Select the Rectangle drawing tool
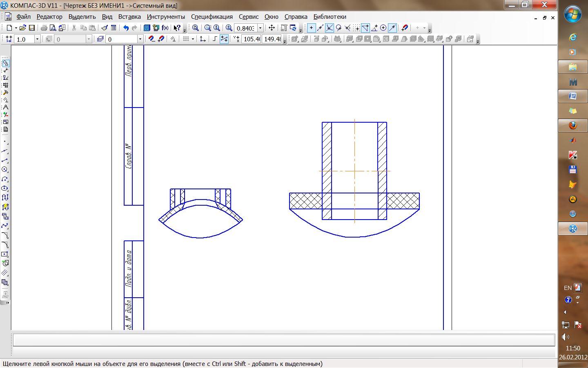This screenshot has width=588, height=368. 5,254
